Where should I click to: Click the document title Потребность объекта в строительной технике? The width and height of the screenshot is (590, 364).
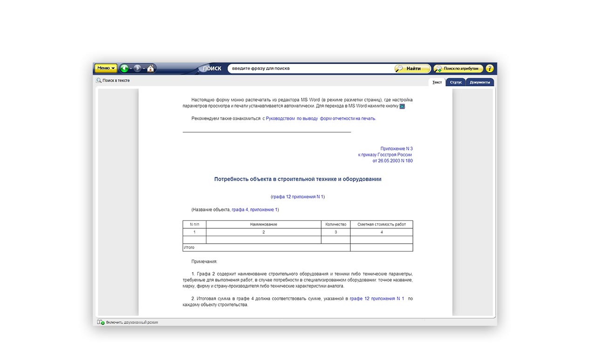pyautogui.click(x=298, y=179)
